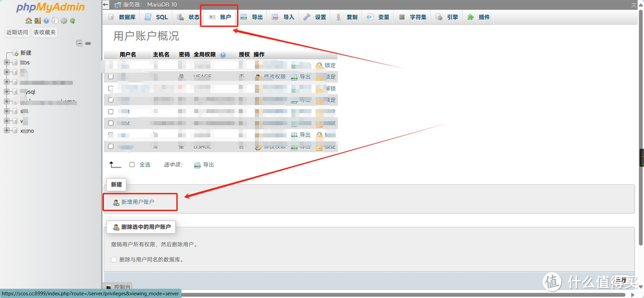Open the MariaDB documentation page icon
The width and height of the screenshot is (644, 298).
(55, 20)
